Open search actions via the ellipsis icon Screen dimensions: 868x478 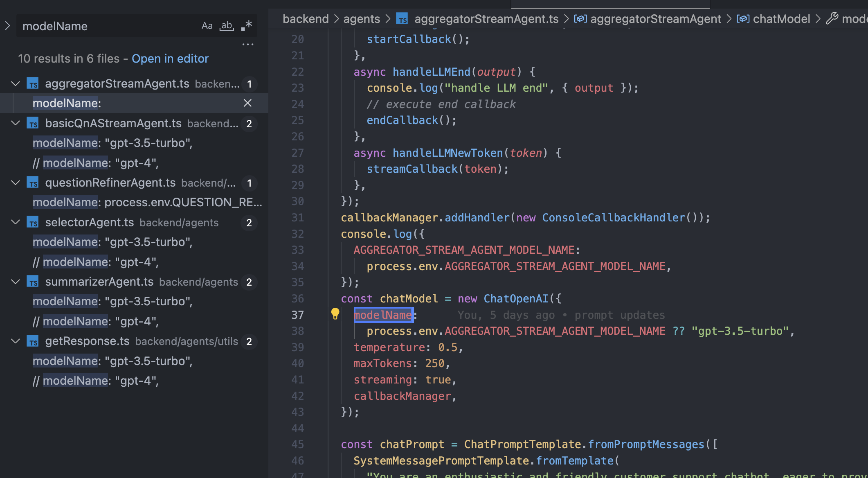[248, 44]
